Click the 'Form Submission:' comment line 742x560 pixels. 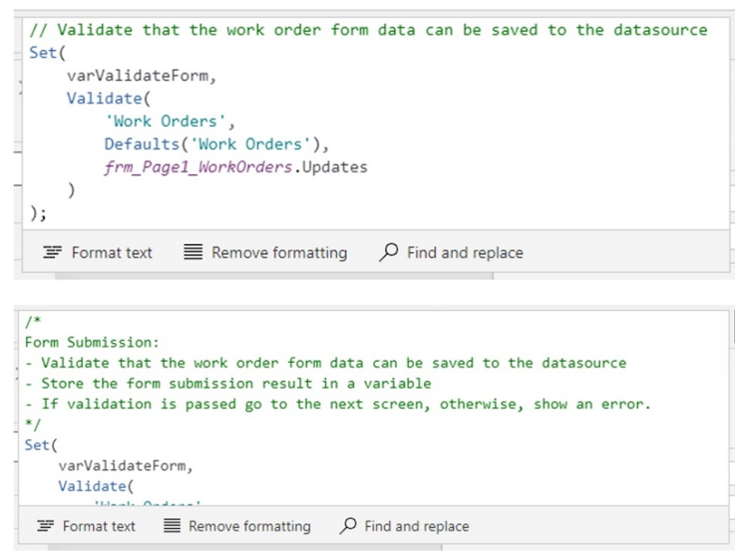click(92, 342)
